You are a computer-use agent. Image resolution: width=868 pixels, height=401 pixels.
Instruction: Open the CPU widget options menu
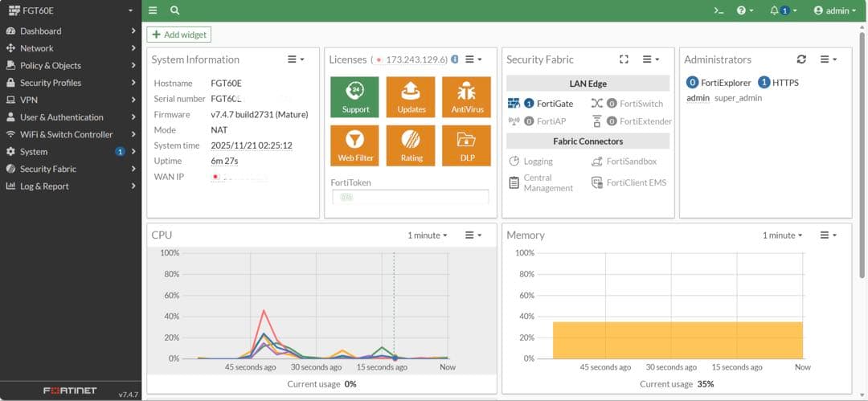click(473, 235)
